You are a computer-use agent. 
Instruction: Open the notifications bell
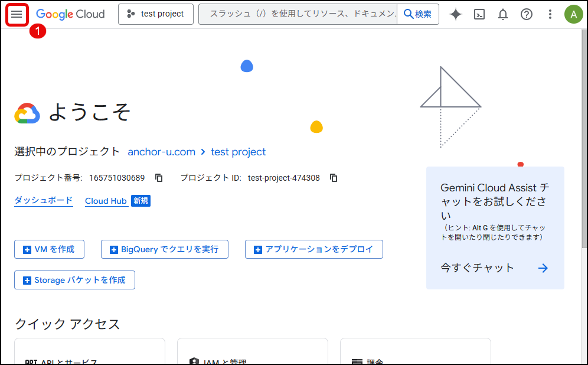coord(503,14)
